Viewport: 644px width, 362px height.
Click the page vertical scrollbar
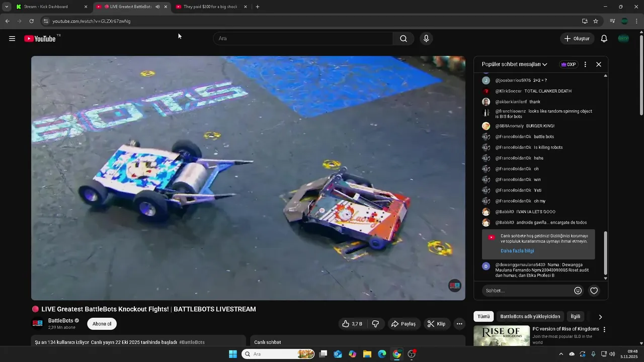click(641, 74)
